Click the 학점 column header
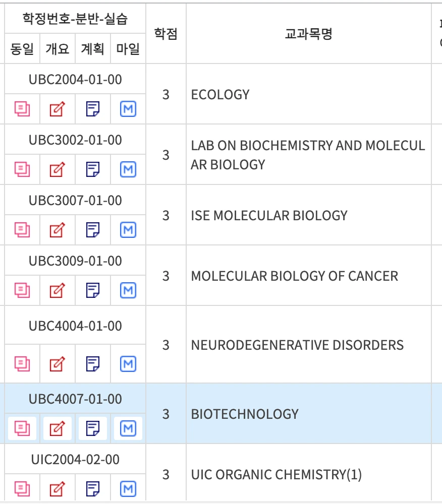This screenshot has height=504, width=442. pyautogui.click(x=166, y=34)
